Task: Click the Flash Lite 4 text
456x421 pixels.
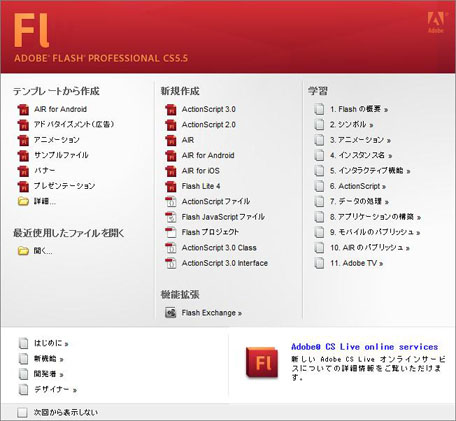Action: point(201,186)
